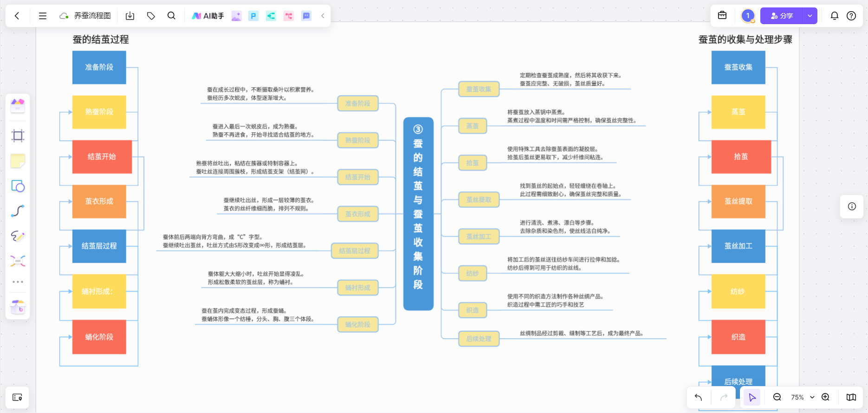
Task: Toggle the minimap icon
Action: coord(851,397)
